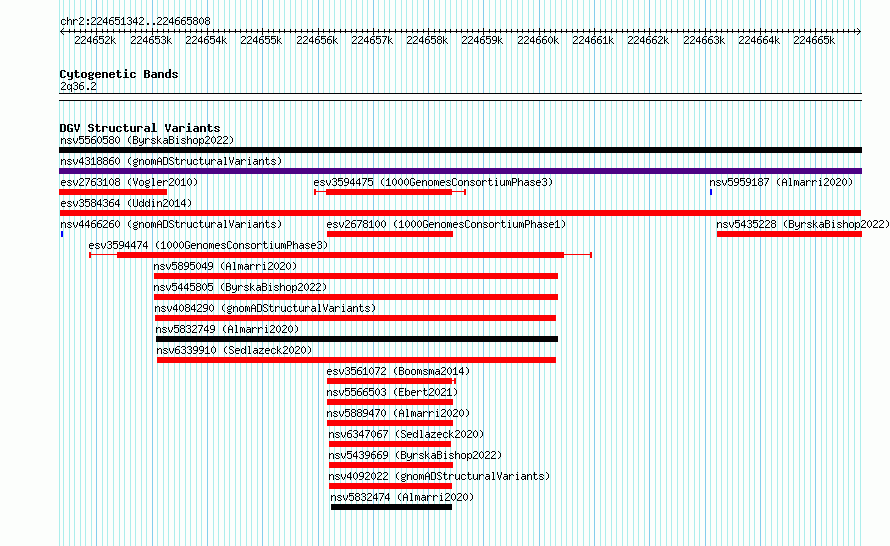Image resolution: width=890 pixels, height=546 pixels.
Task: Open the esv2763108 (Vogler2010) variant label
Action: [x=129, y=182]
